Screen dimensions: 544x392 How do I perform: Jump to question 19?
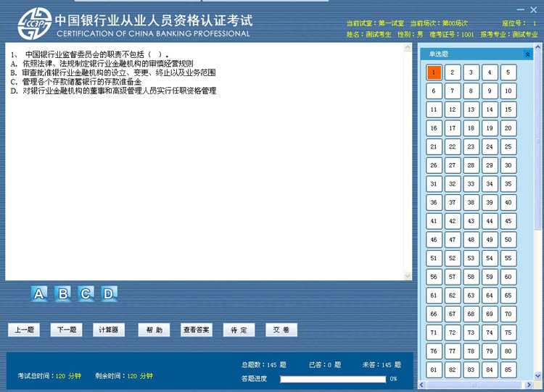490,128
